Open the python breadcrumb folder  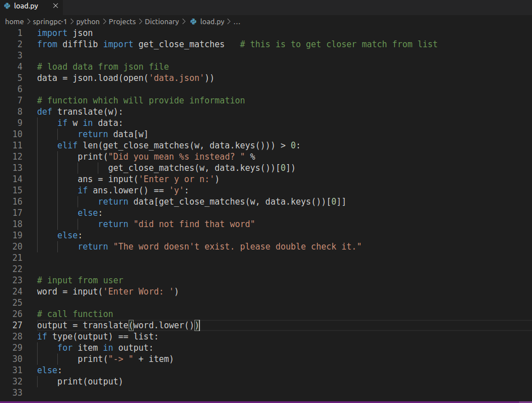click(88, 22)
